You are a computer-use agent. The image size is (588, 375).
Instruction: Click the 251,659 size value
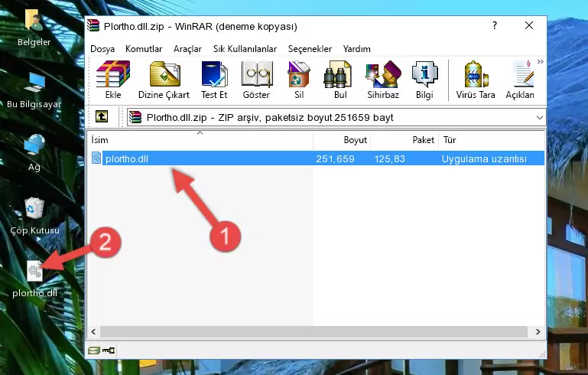tap(335, 158)
